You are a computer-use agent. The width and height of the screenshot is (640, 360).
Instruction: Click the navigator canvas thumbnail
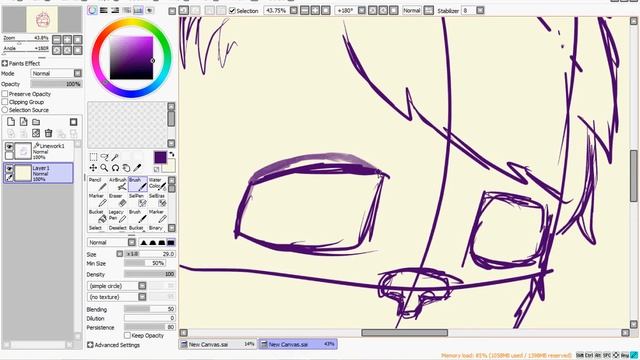pos(42,19)
